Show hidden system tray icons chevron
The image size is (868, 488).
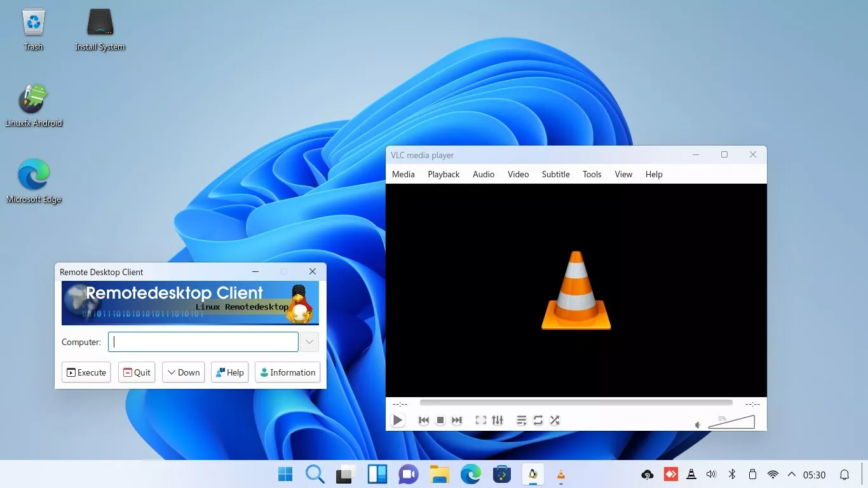click(792, 474)
